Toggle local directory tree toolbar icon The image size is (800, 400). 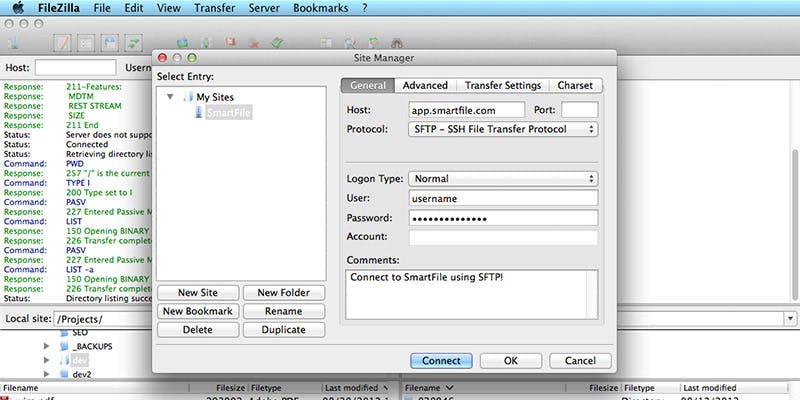coord(86,43)
